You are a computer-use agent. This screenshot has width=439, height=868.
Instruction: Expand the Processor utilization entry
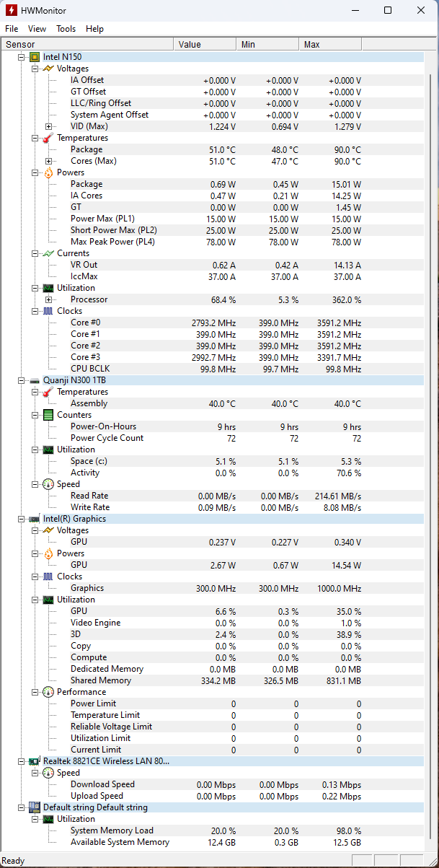[x=49, y=299]
